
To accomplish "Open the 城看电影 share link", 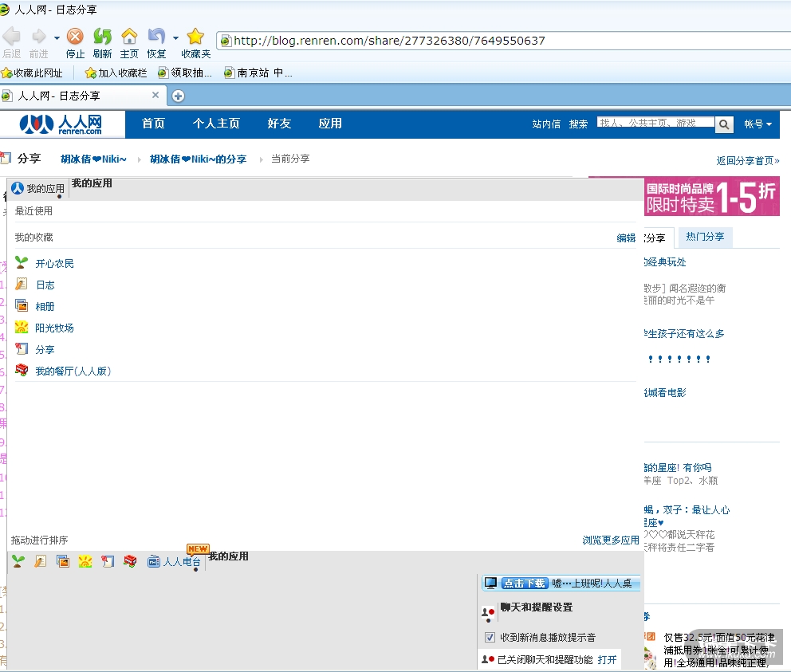I will (665, 392).
